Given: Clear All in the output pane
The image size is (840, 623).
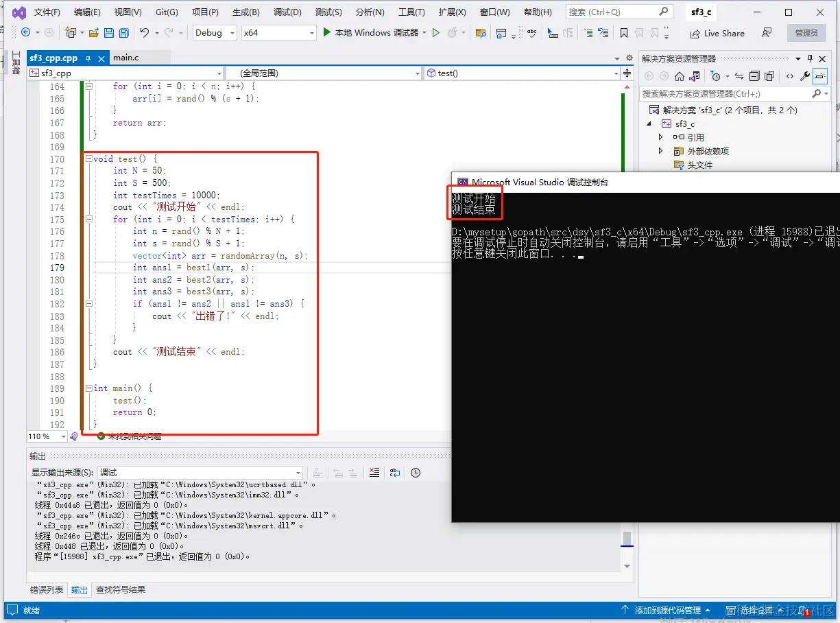Looking at the screenshot, I should 374,472.
